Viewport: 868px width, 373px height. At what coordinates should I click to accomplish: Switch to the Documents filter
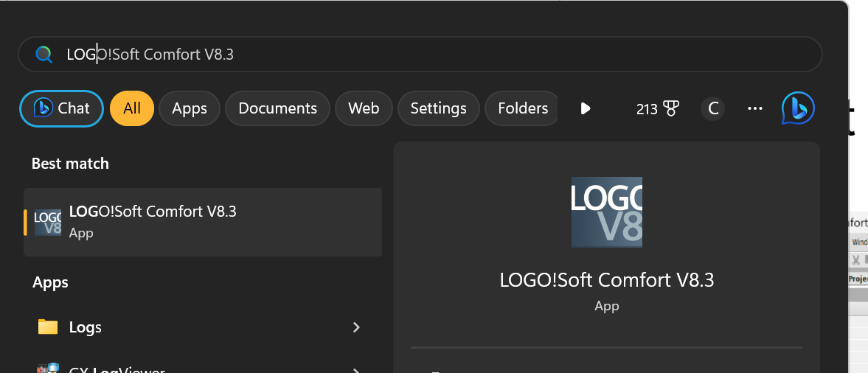(x=277, y=108)
